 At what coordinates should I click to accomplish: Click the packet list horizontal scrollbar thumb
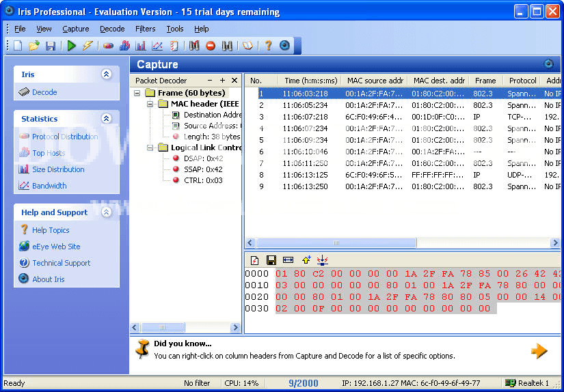(x=336, y=243)
